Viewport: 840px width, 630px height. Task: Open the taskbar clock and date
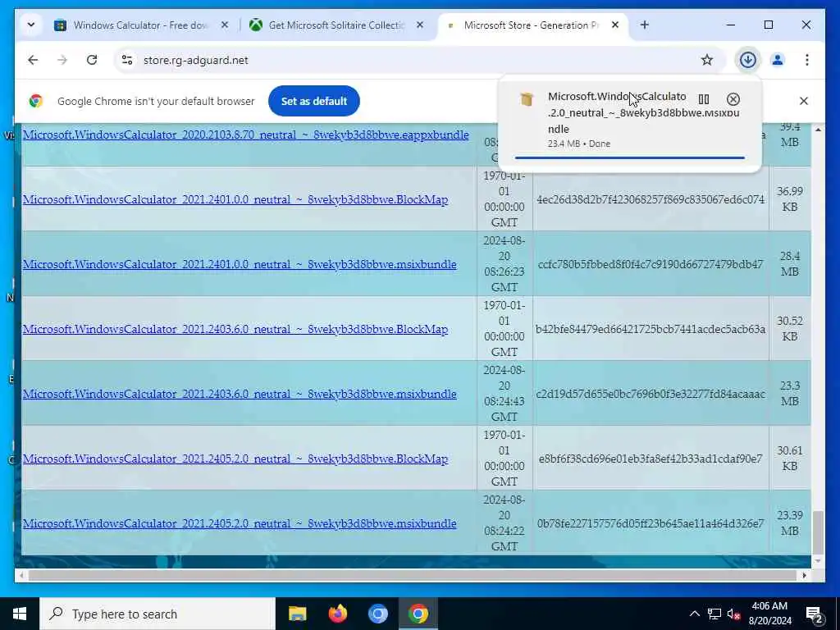769,614
